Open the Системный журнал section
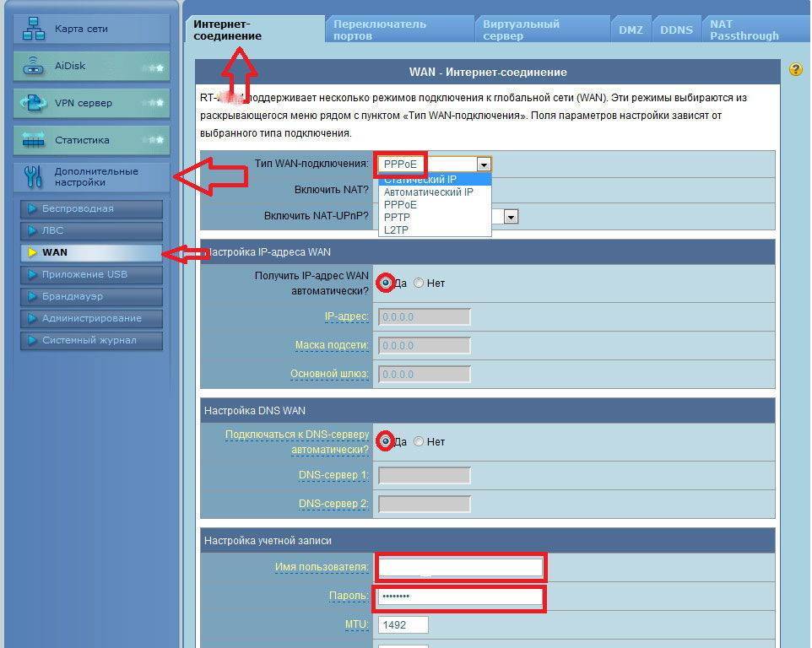Viewport: 812px width, 648px height. click(x=89, y=340)
